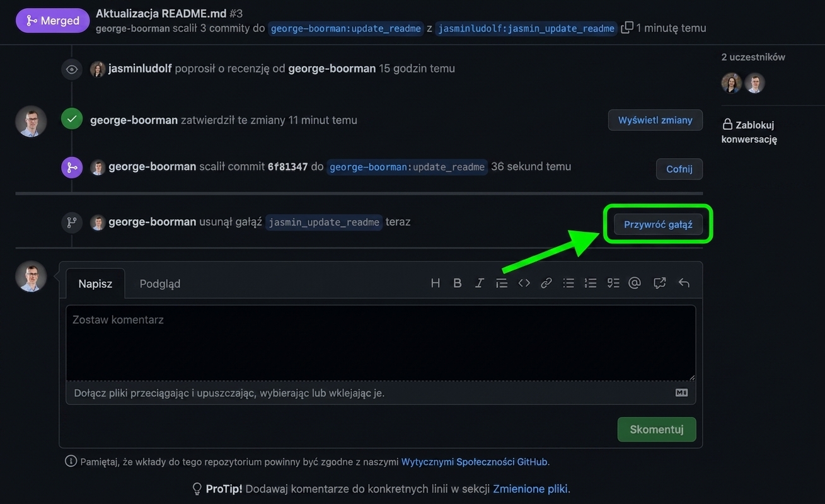Open the george-boorman:update_readme branch in header
Viewport: 825px width, 504px height.
tap(345, 28)
